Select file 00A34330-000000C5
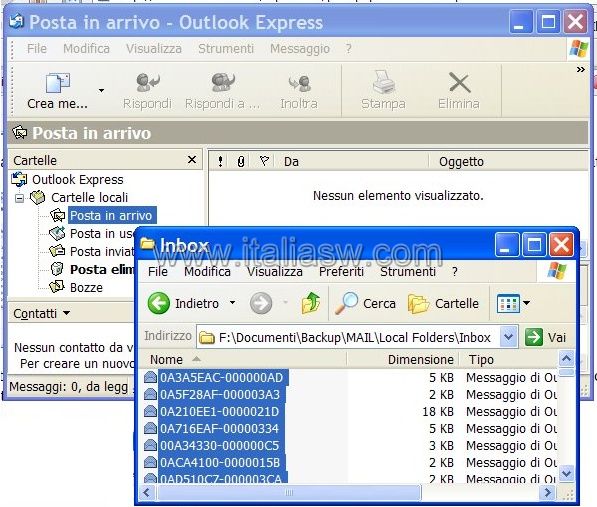 pos(221,445)
